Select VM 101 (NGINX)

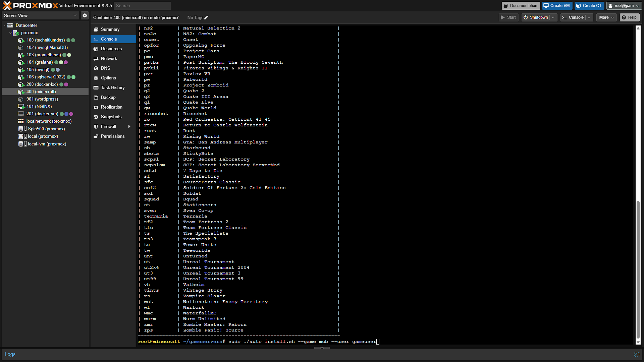(39, 107)
